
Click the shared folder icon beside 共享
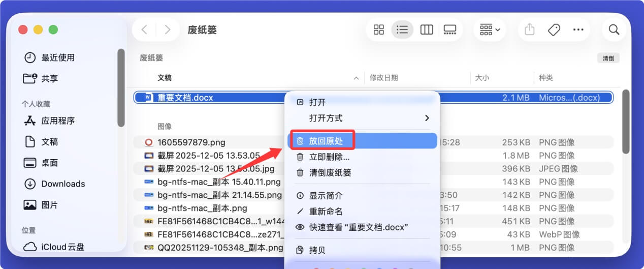[x=30, y=78]
